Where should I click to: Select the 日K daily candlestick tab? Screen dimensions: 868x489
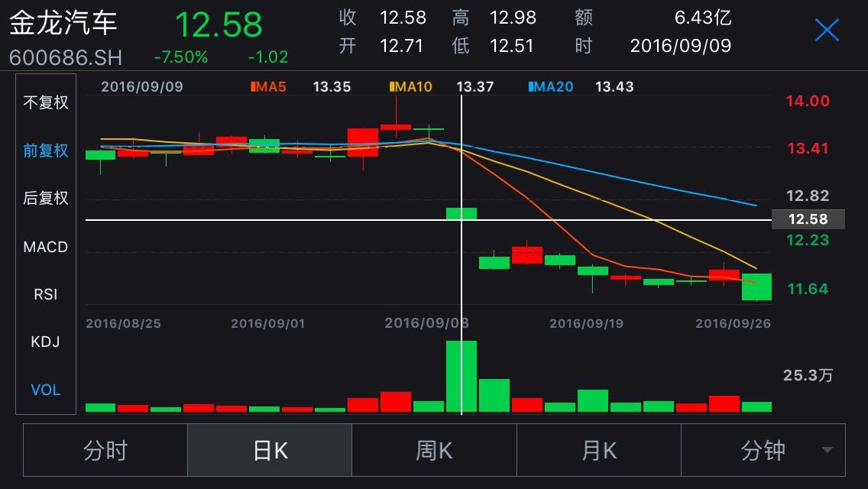269,450
